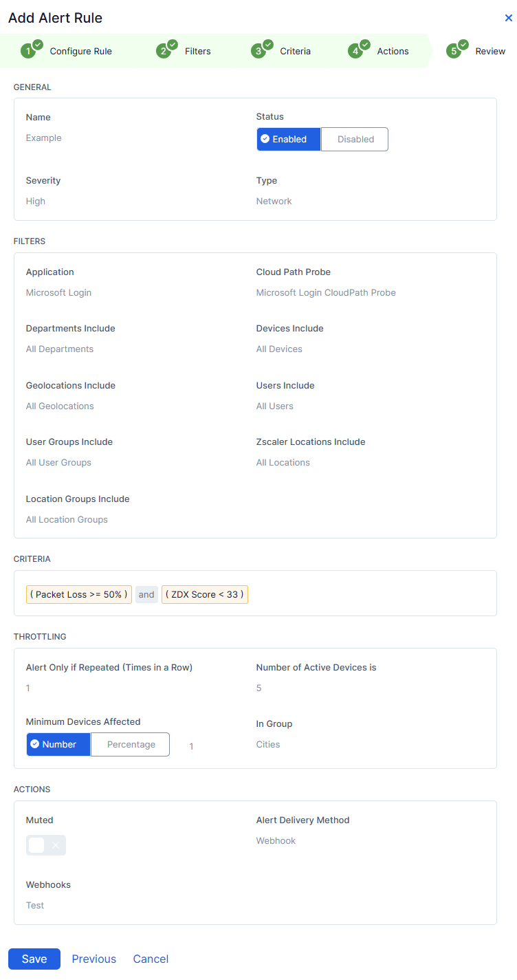The width and height of the screenshot is (517, 980).
Task: Go to the Filters step
Action: tap(197, 52)
